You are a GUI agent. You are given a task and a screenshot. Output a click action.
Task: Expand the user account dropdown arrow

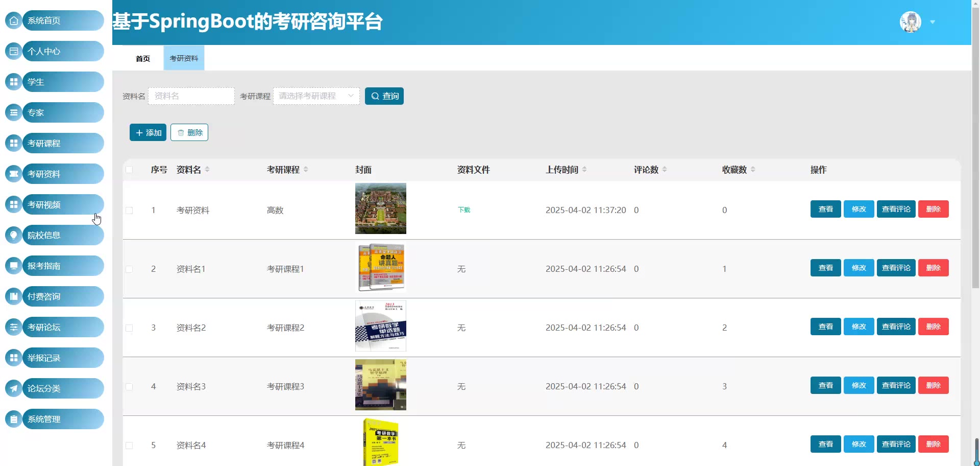pos(933,22)
